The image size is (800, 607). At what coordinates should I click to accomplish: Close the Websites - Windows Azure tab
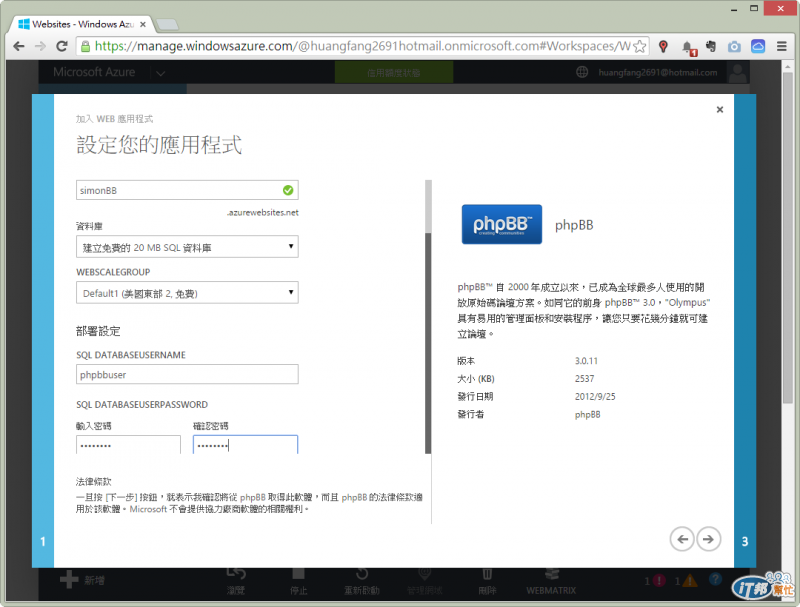(143, 24)
